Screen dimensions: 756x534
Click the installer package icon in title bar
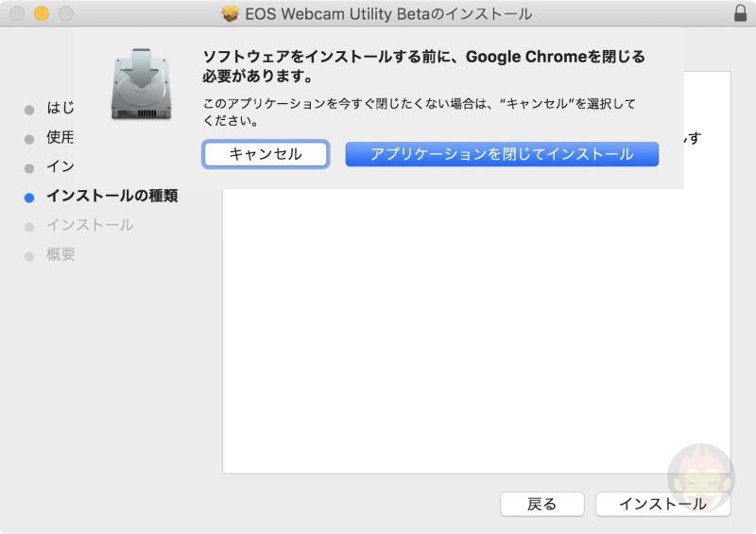point(230,13)
